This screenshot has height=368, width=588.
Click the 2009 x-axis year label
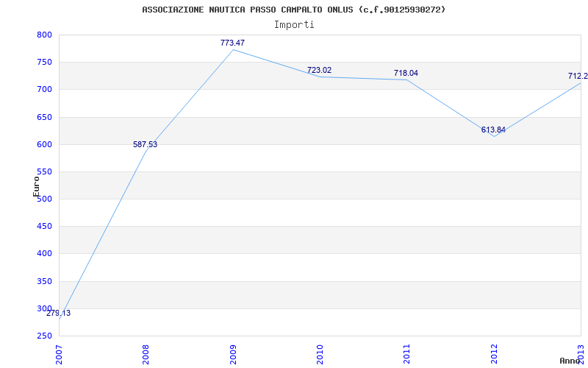(233, 354)
